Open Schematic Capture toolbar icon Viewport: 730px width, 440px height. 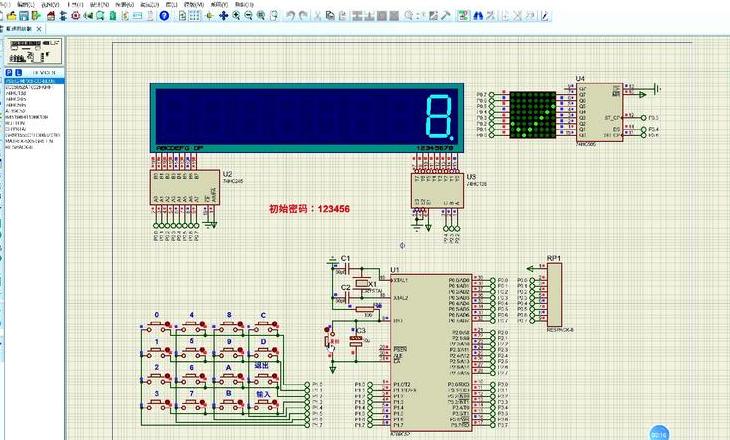click(x=63, y=16)
